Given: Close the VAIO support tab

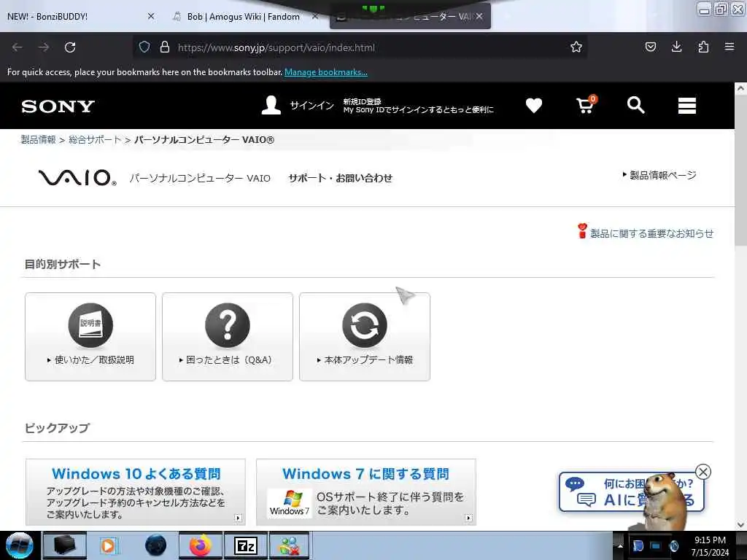Looking at the screenshot, I should tap(479, 16).
